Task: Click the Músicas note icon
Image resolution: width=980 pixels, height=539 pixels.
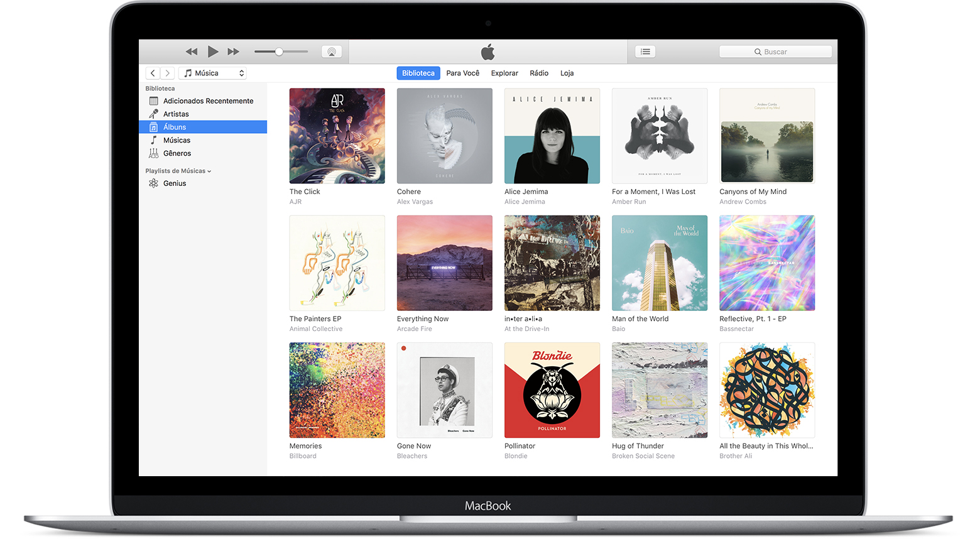Action: click(x=153, y=140)
